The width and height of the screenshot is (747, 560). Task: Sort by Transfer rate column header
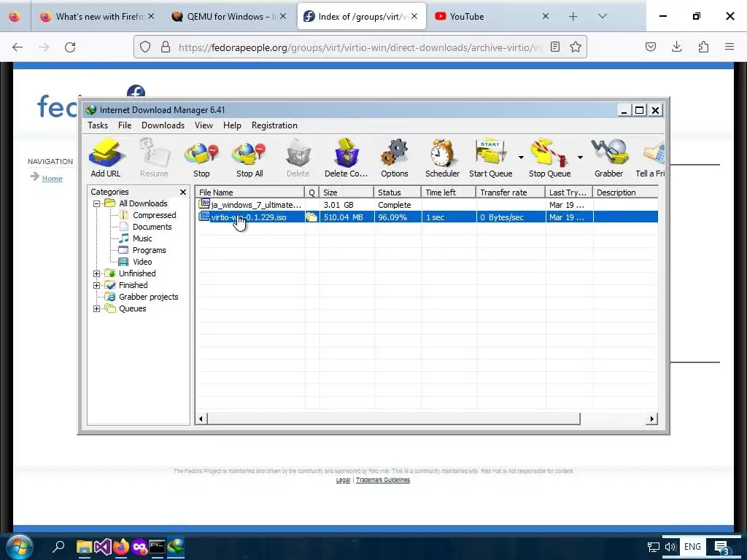(510, 192)
